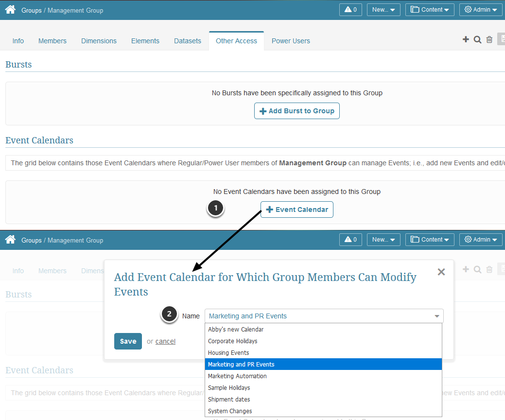Choose Marketing Automation from the list
505x420 pixels.
pos(323,376)
